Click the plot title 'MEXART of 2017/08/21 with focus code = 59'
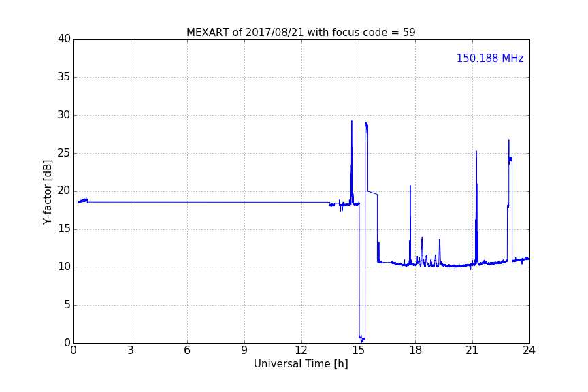The width and height of the screenshot is (588, 392). 301,33
